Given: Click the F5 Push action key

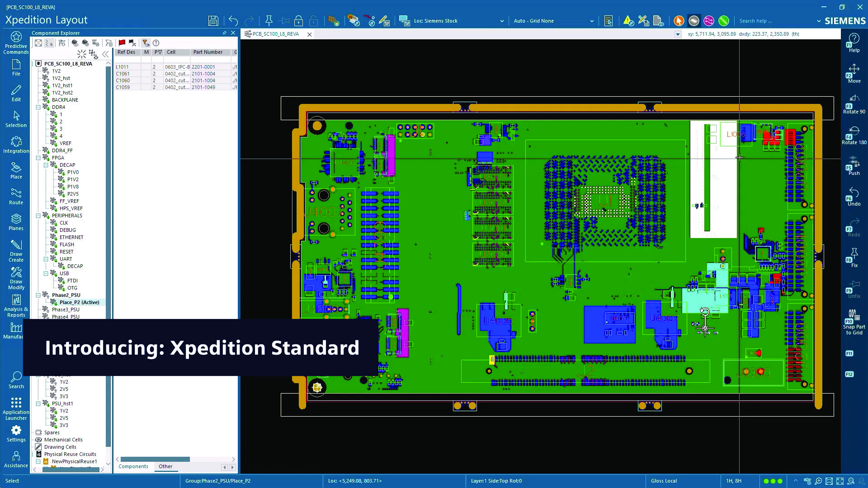Looking at the screenshot, I should tap(854, 166).
